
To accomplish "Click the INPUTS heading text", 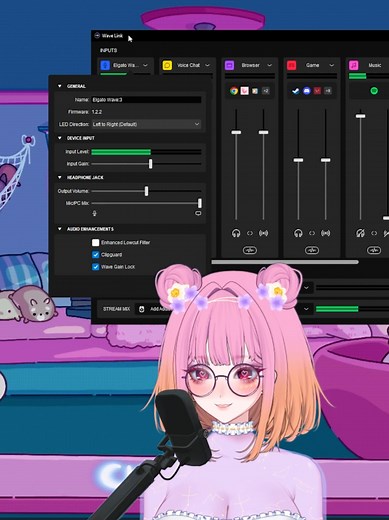I will [x=108, y=50].
